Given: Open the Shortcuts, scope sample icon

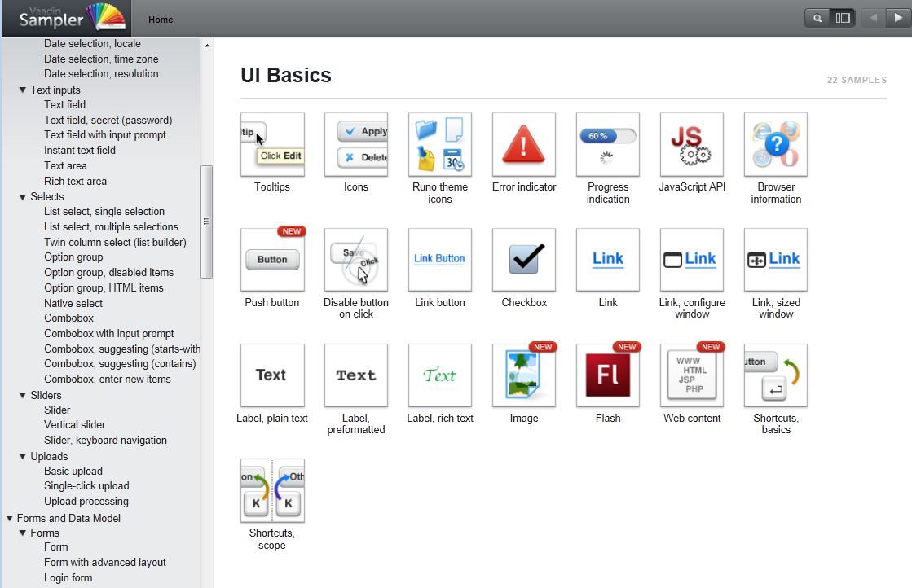Looking at the screenshot, I should [x=272, y=491].
